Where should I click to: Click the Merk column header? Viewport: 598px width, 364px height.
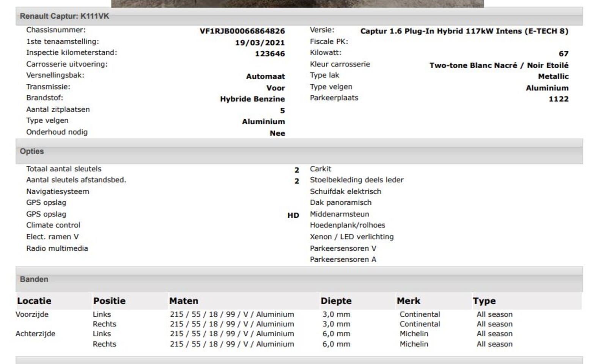408,301
